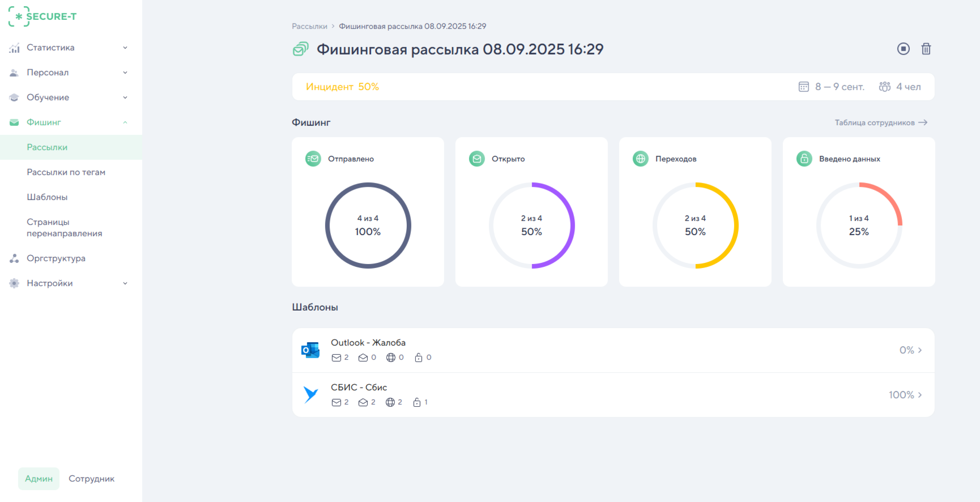Open Страницы перенаправления in sidebar
The width and height of the screenshot is (980, 502).
[64, 227]
